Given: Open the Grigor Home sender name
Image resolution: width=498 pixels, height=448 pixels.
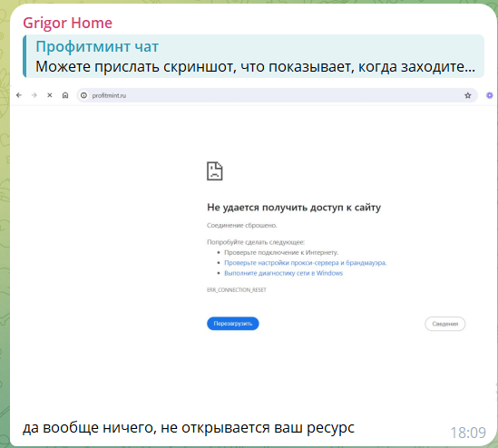Looking at the screenshot, I should pos(67,23).
